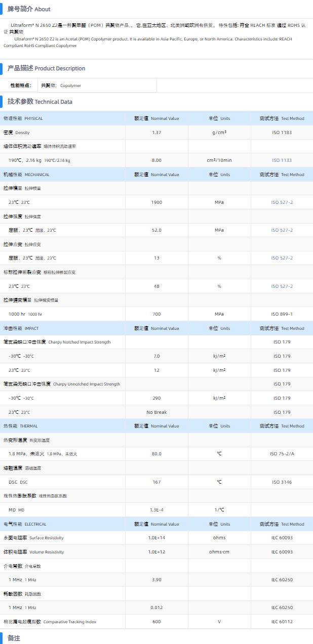Select the 物理性能 PHYSICAL header row
This screenshot has height=644, width=313.
point(23,118)
